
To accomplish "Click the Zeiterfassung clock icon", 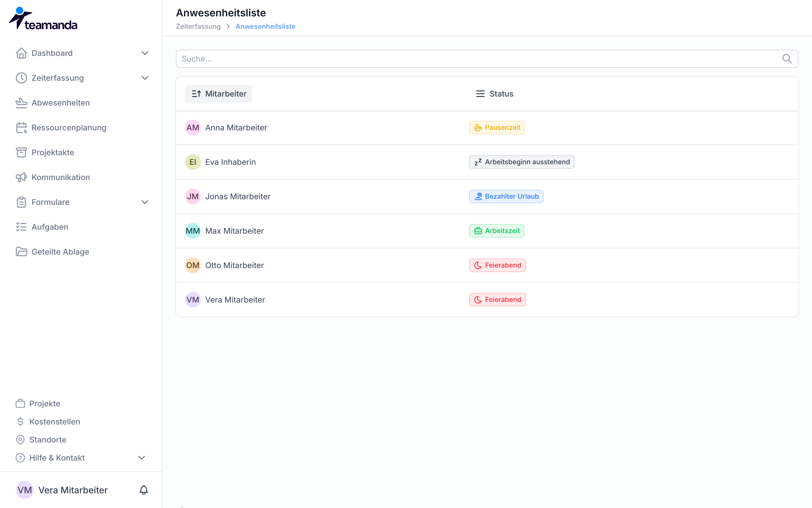I will tap(21, 78).
